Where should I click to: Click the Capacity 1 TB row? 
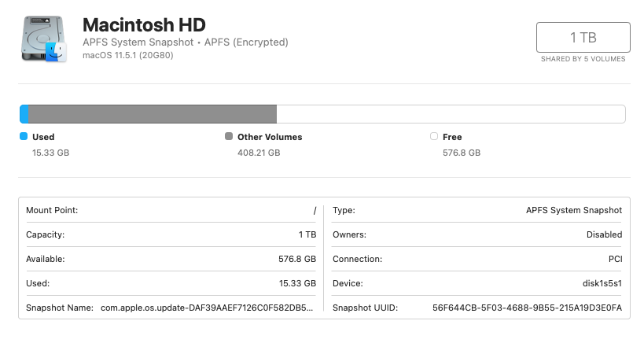pos(171,234)
